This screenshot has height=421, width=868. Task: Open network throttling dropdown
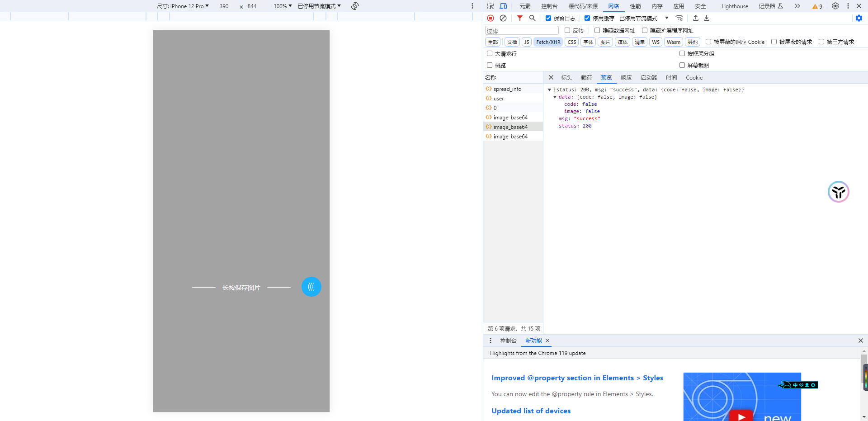tap(644, 18)
